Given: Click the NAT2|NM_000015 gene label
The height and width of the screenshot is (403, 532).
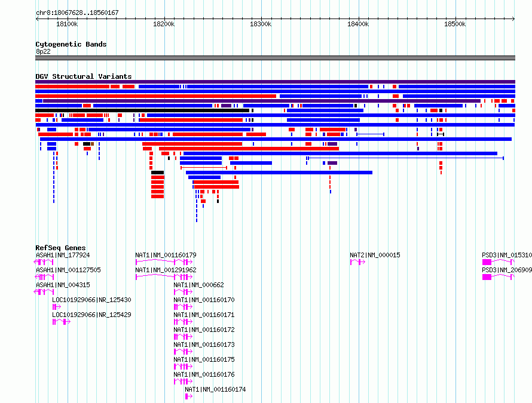Looking at the screenshot, I should tap(375, 255).
